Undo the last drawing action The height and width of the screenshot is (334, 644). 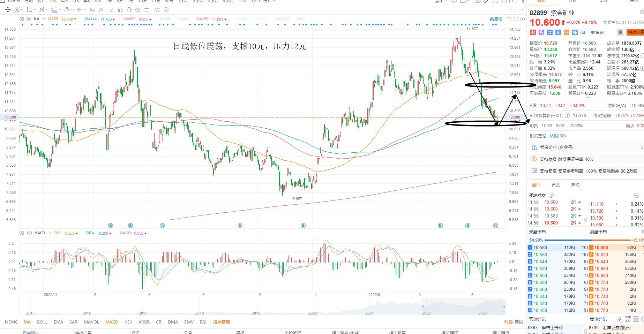click(512, 10)
